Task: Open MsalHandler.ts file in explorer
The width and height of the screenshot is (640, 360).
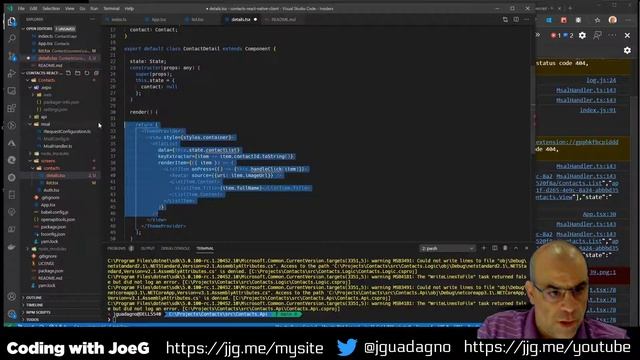Action: [58, 146]
